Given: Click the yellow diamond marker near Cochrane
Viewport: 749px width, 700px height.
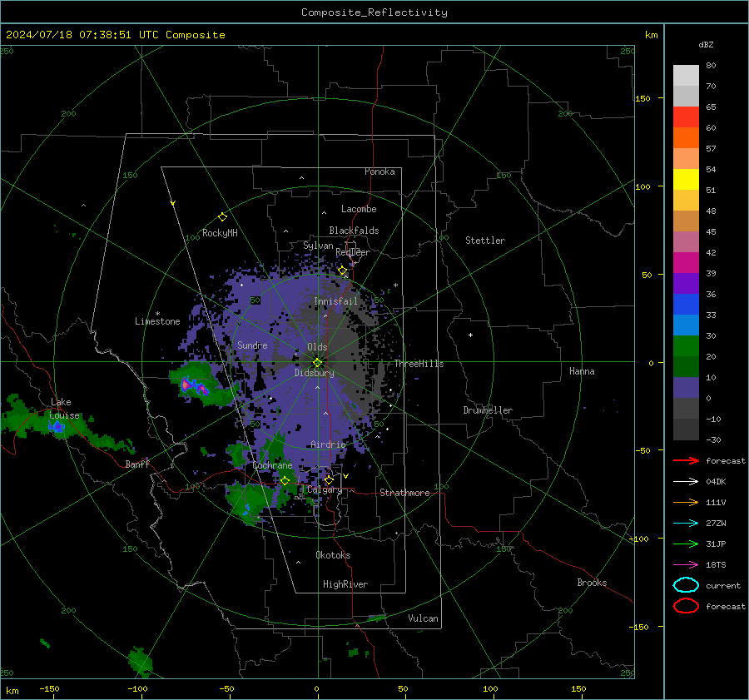Looking at the screenshot, I should [285, 481].
